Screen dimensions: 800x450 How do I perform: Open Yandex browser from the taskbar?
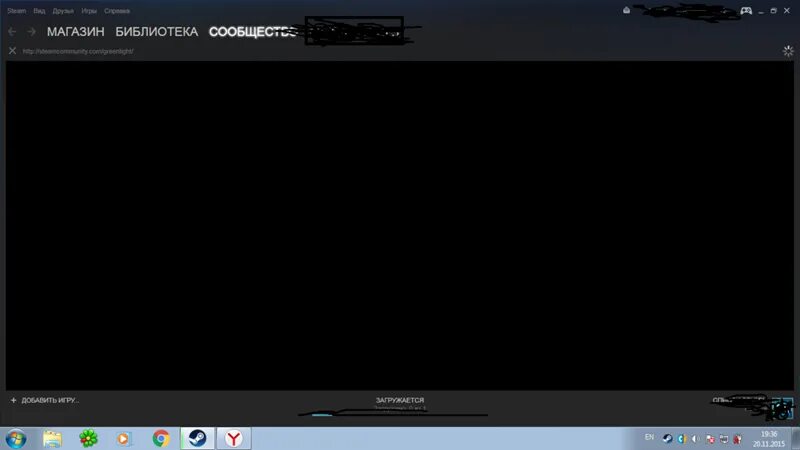point(234,439)
